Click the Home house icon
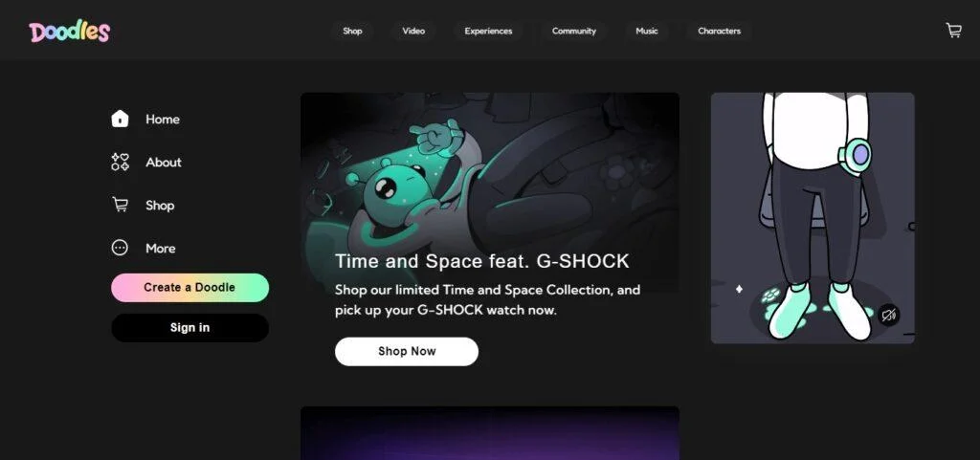This screenshot has width=980, height=460. 120,119
